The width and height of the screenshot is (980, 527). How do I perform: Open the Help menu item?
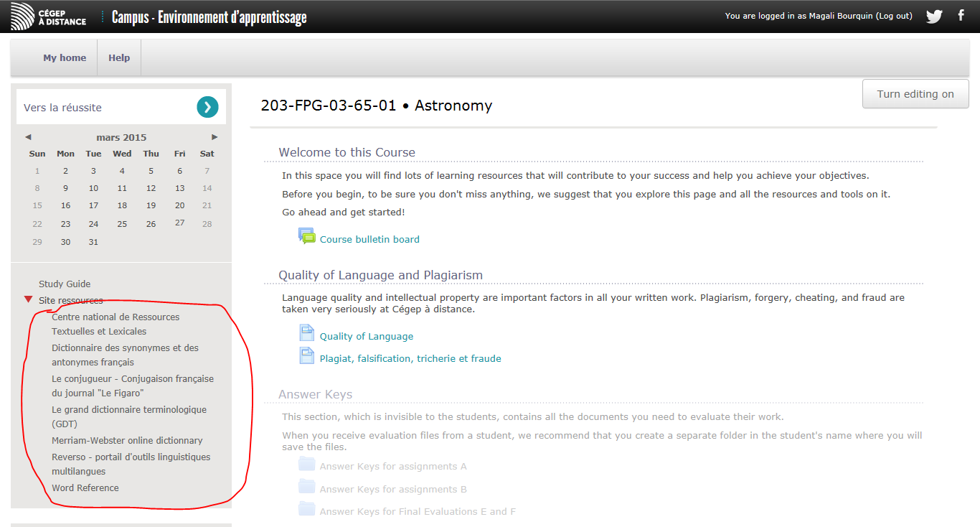[119, 58]
